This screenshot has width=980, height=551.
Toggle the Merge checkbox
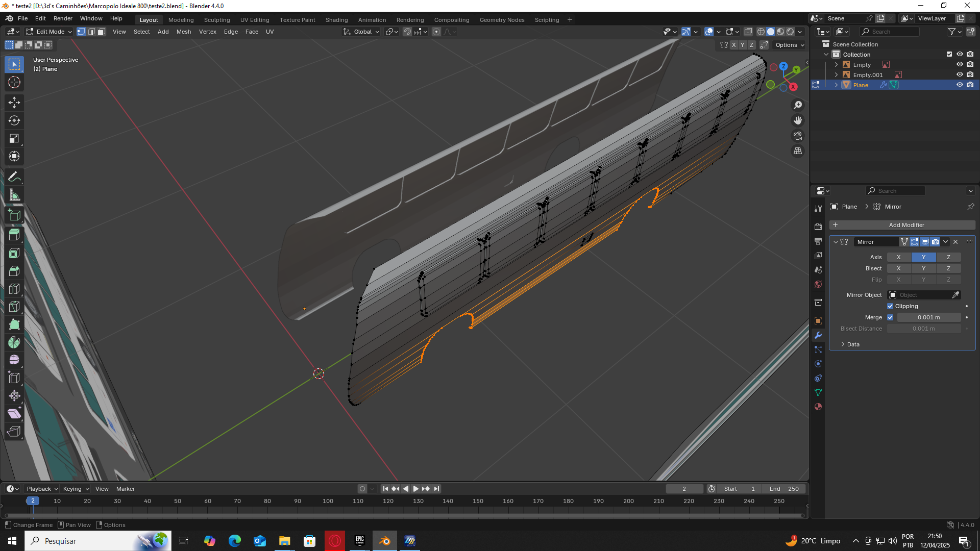point(890,317)
